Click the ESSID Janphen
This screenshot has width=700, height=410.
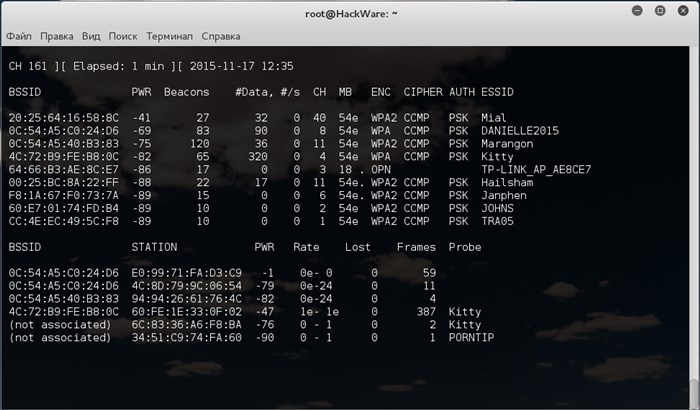point(504,196)
